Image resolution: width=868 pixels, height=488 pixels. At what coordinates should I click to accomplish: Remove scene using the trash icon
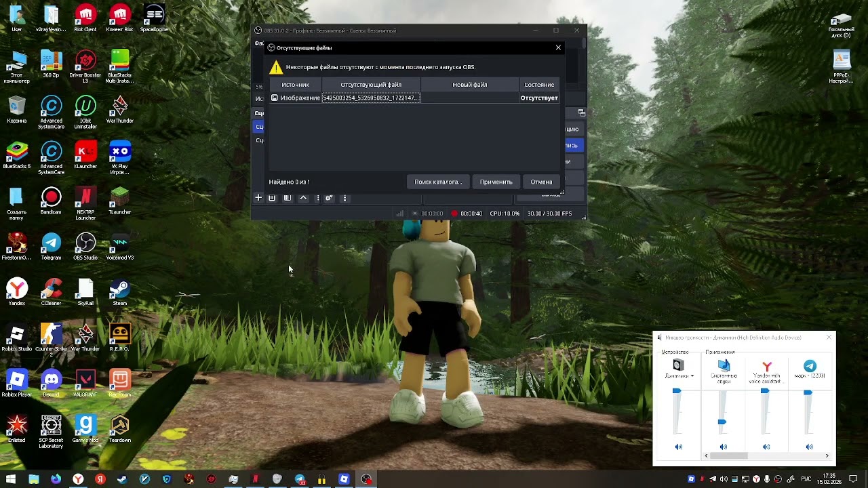click(x=272, y=198)
